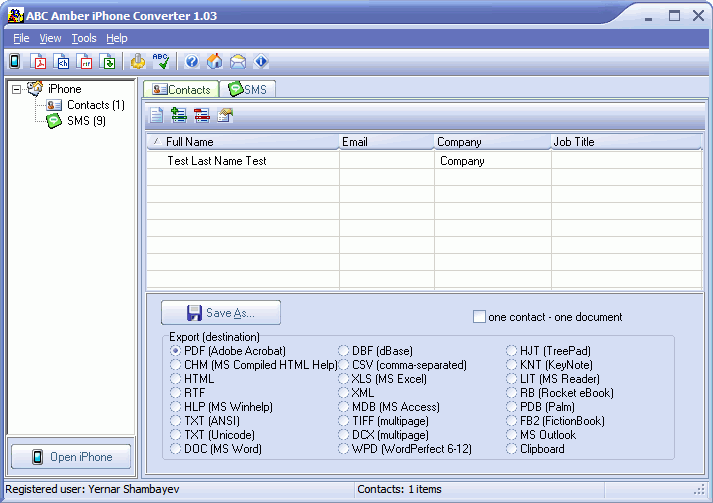This screenshot has height=503, width=713.
Task: Click the app logo icon in title bar
Action: (x=15, y=15)
